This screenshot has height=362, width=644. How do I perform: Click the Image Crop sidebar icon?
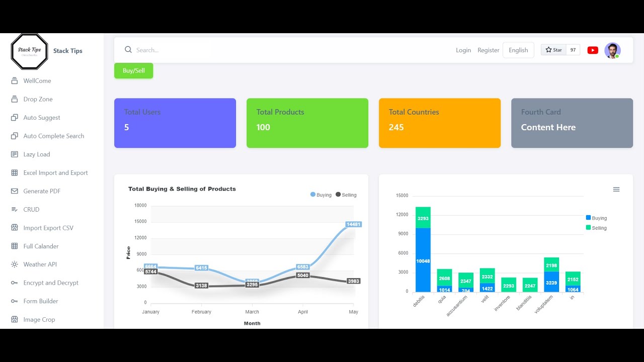(x=14, y=319)
